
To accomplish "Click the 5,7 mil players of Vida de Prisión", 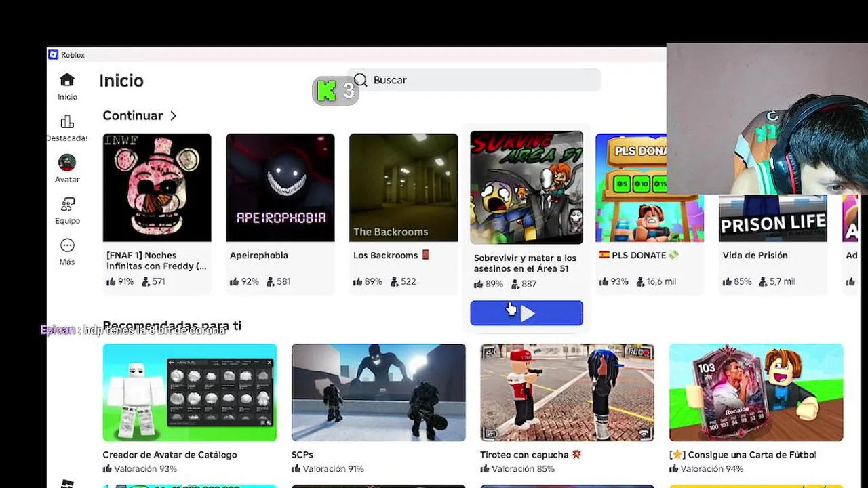I will coord(777,281).
